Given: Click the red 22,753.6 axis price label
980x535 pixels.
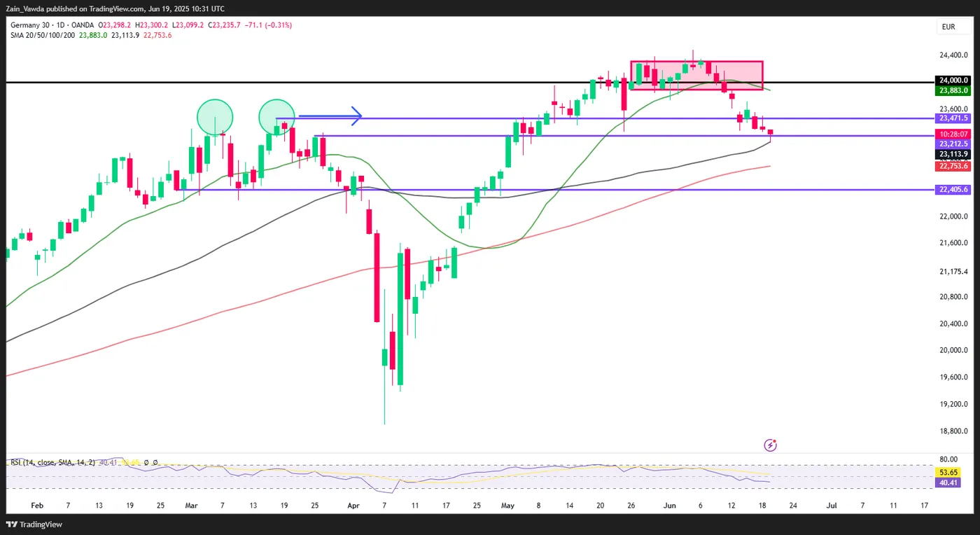Looking at the screenshot, I should pyautogui.click(x=952, y=166).
